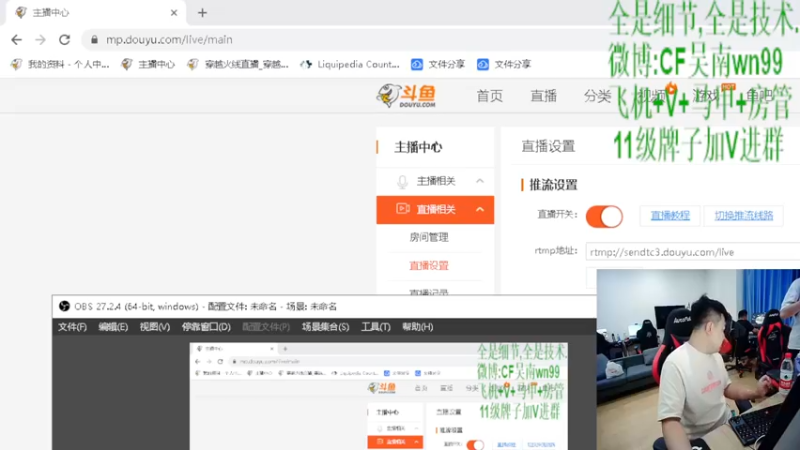Open the OBS 编辑(E) menu
The width and height of the screenshot is (800, 450).
point(113,327)
